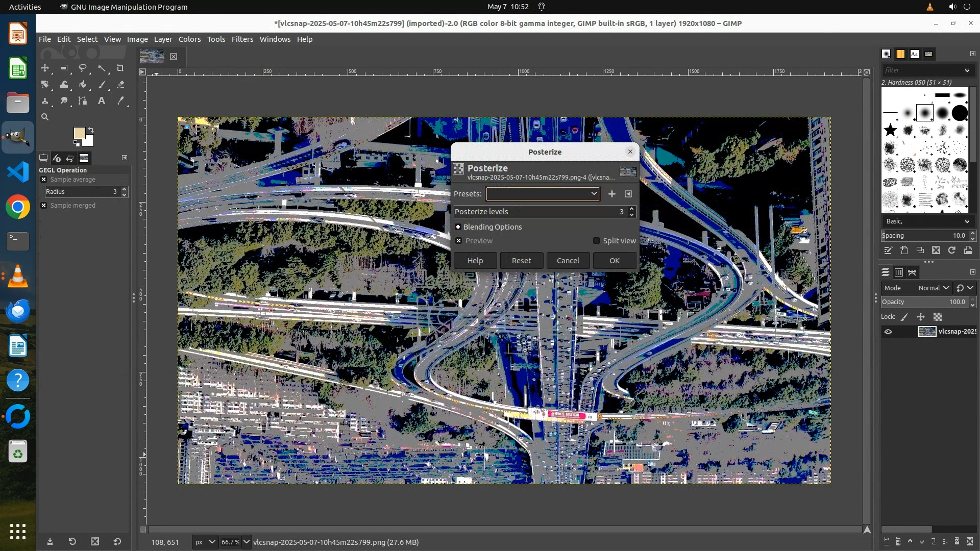This screenshot has height=551, width=980.
Task: Activate the Text tool
Action: pos(102,101)
